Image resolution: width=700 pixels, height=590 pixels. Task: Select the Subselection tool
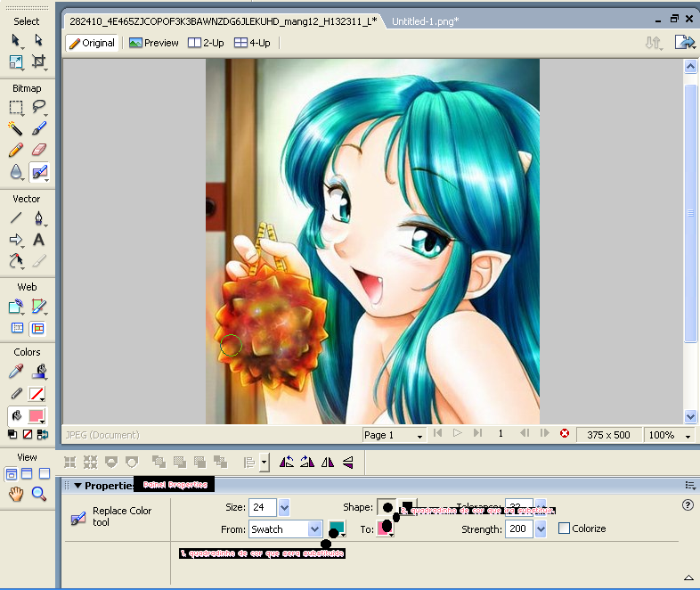[38, 40]
